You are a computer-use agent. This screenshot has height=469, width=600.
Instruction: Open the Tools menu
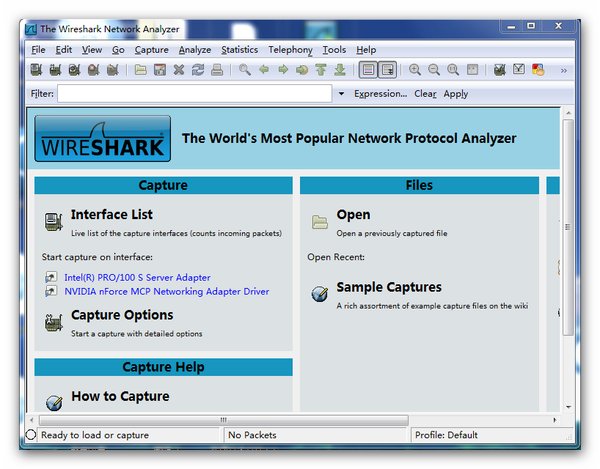(334, 50)
